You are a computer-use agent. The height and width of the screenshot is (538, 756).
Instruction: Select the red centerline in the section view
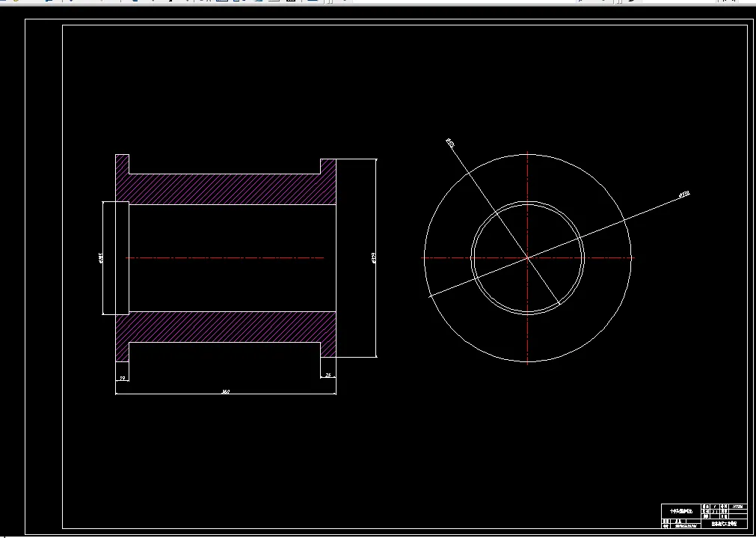[x=224, y=257]
